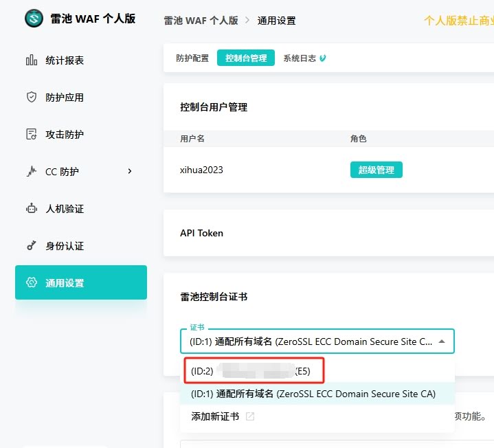Click the 通用设置 gear icon
This screenshot has height=448, width=494.
32,283
